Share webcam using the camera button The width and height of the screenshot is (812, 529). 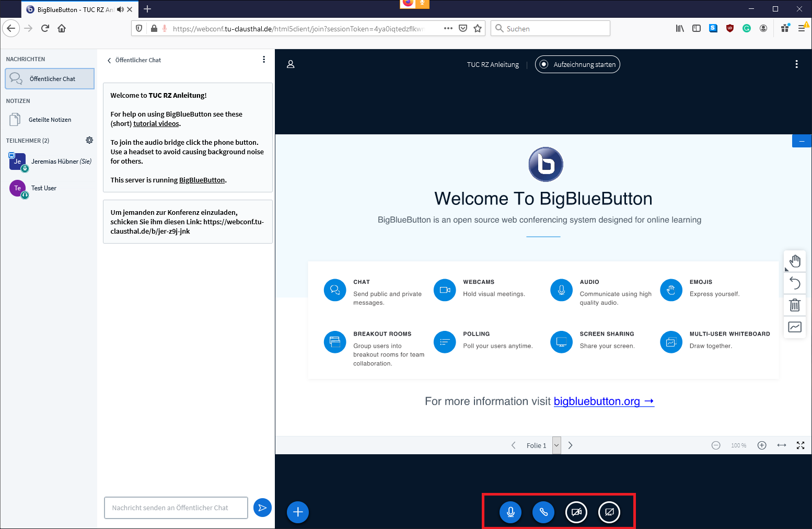576,512
